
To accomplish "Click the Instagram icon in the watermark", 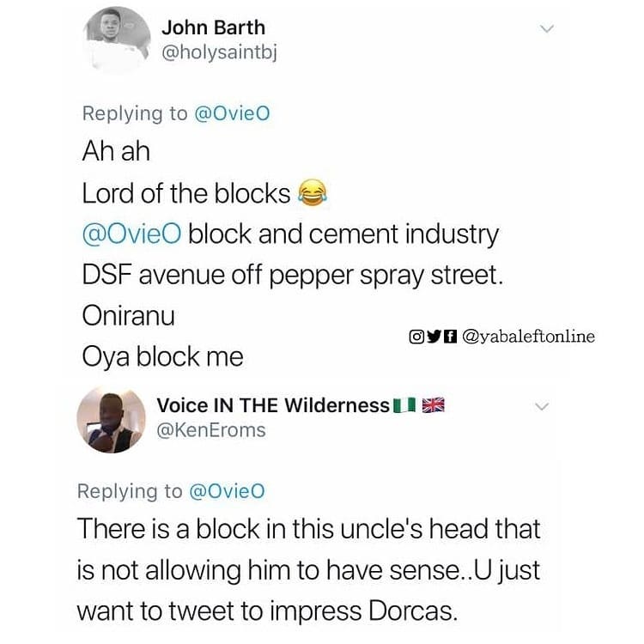I will click(x=416, y=337).
